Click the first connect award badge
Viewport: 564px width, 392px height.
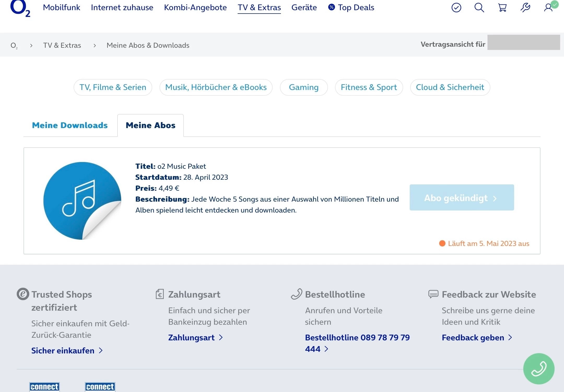(44, 387)
